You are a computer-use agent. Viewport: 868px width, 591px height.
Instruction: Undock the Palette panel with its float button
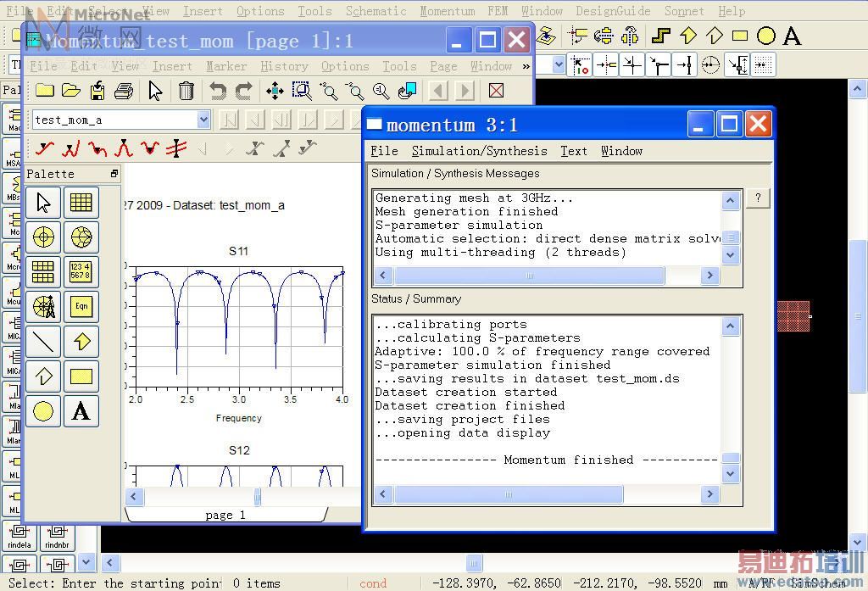[114, 174]
